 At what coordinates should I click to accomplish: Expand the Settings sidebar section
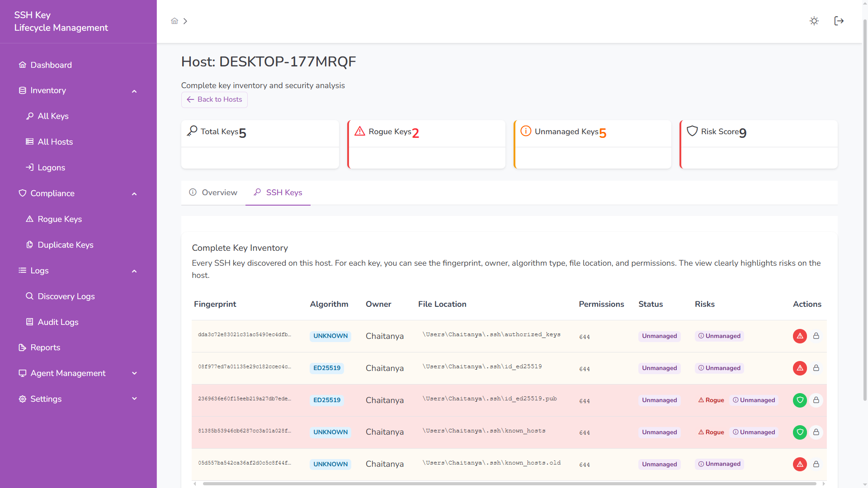click(x=134, y=399)
